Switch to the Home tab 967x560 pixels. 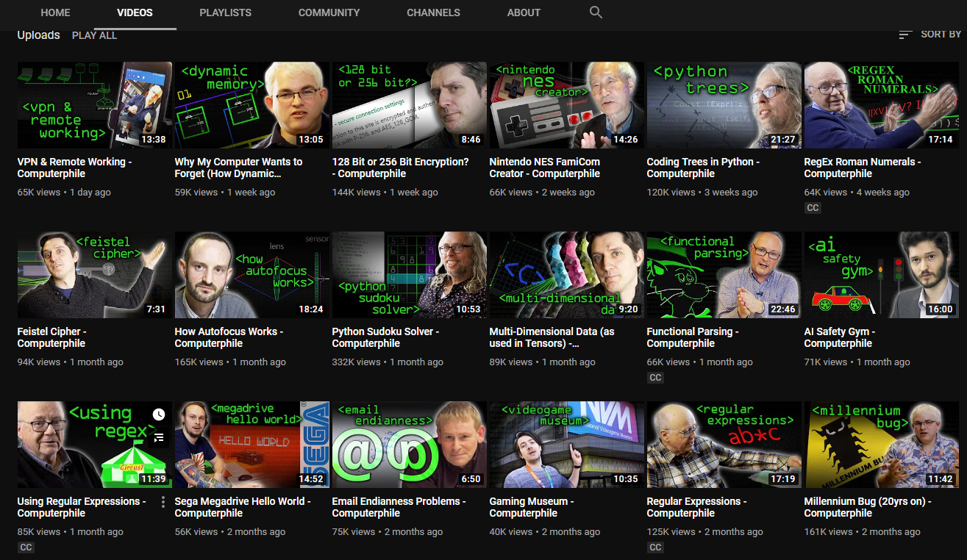[56, 12]
